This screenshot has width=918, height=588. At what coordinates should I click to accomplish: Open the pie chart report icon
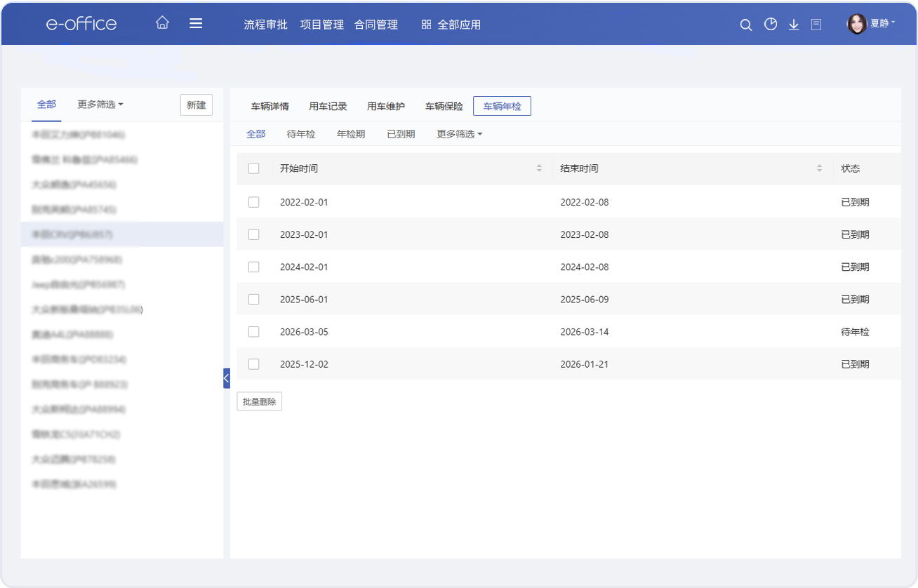click(x=771, y=25)
